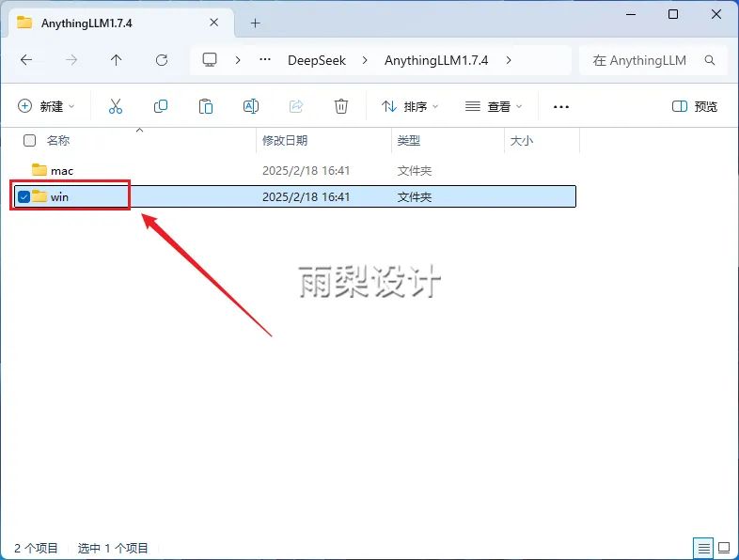Go forward with the right arrow
The image size is (739, 560).
(x=71, y=60)
